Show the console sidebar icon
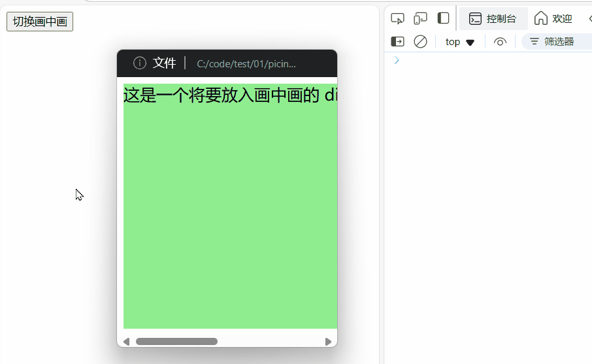This screenshot has width=592, height=364. coord(397,42)
